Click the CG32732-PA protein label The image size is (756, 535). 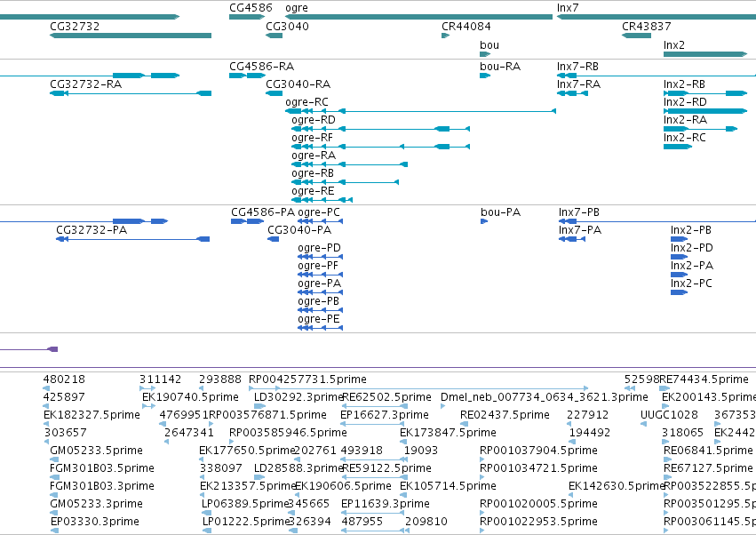click(x=92, y=229)
